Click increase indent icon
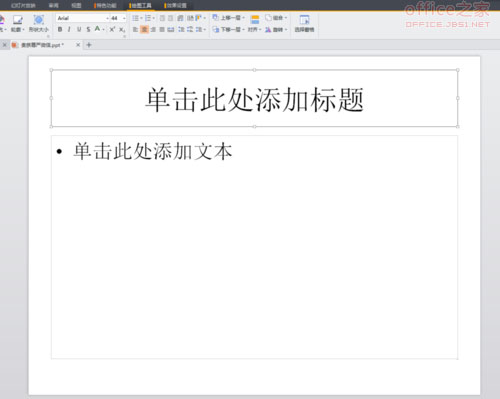Image resolution: width=500 pixels, height=399 pixels. 171,18
